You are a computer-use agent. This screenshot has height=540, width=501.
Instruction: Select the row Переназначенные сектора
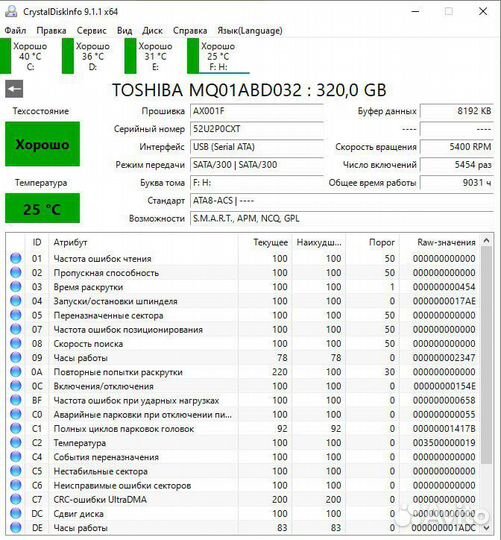point(243,315)
